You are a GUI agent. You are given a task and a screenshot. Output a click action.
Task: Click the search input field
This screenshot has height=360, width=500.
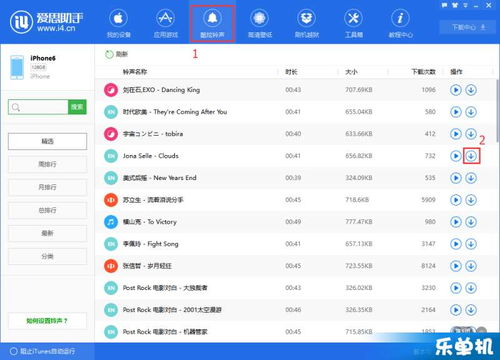[x=38, y=107]
